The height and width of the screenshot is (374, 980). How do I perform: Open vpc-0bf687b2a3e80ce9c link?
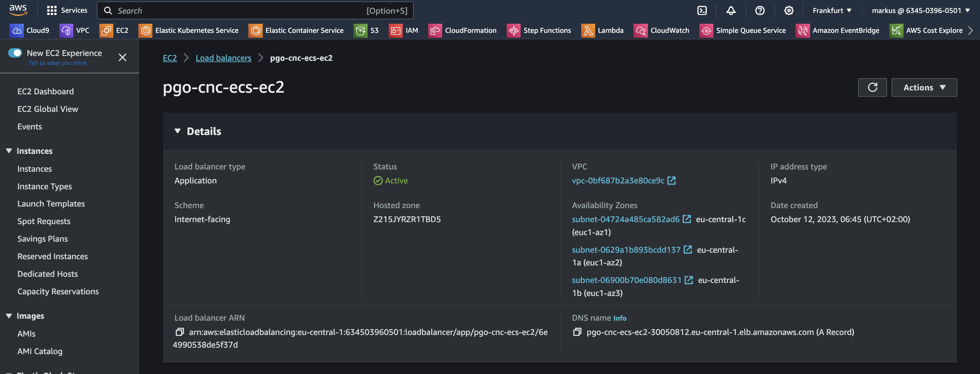pos(618,180)
